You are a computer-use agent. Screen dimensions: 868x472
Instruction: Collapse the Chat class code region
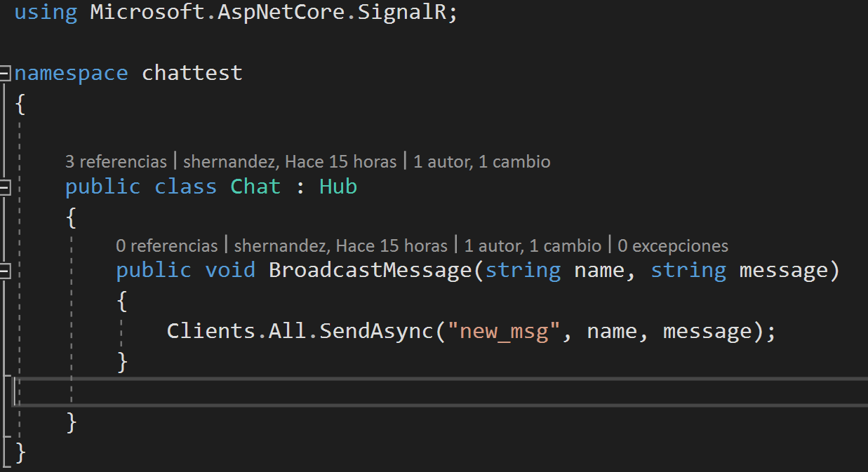coord(4,187)
